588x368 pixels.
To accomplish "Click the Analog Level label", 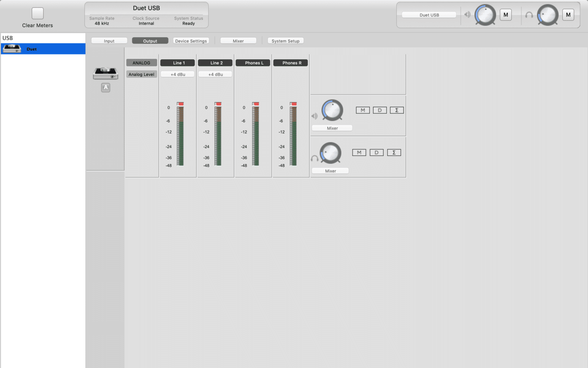I will (x=142, y=75).
